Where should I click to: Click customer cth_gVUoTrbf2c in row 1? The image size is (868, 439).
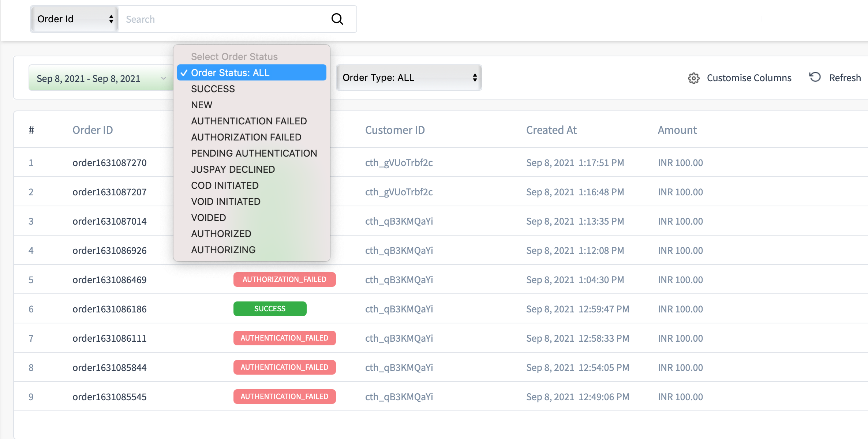(399, 163)
